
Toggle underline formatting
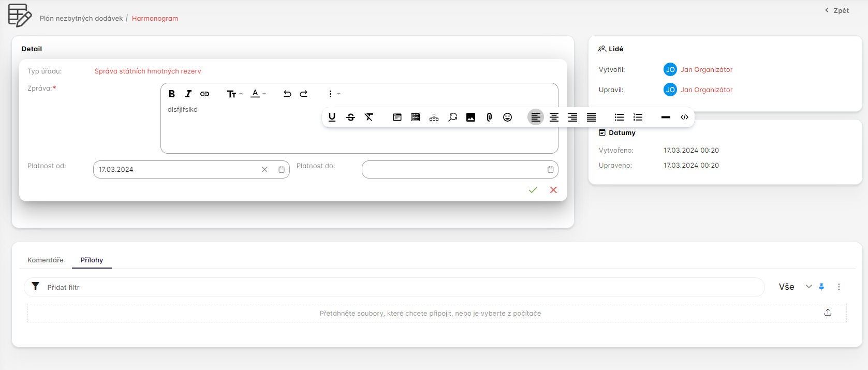coord(332,117)
